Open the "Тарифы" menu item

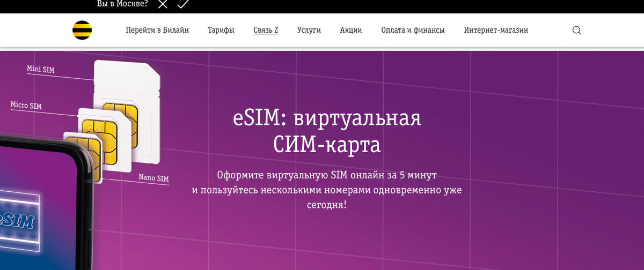[221, 30]
